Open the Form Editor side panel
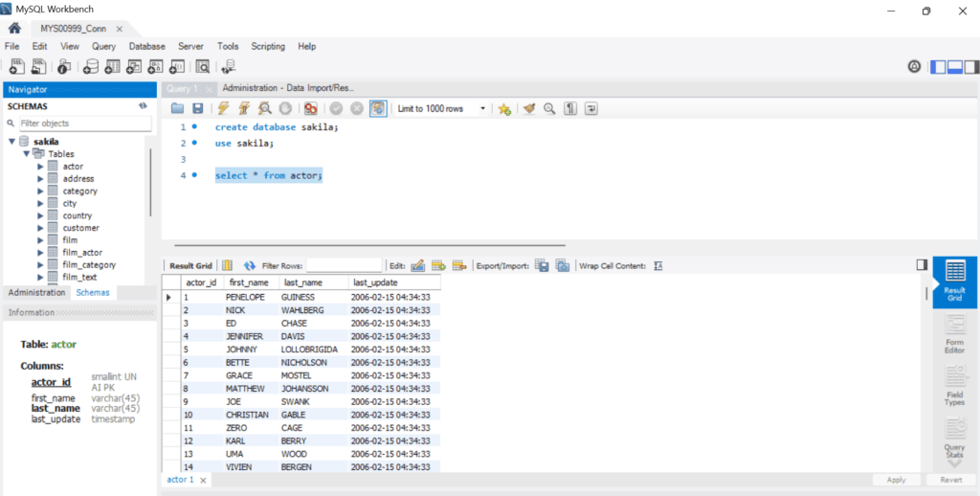This screenshot has width=980, height=496. click(x=954, y=334)
